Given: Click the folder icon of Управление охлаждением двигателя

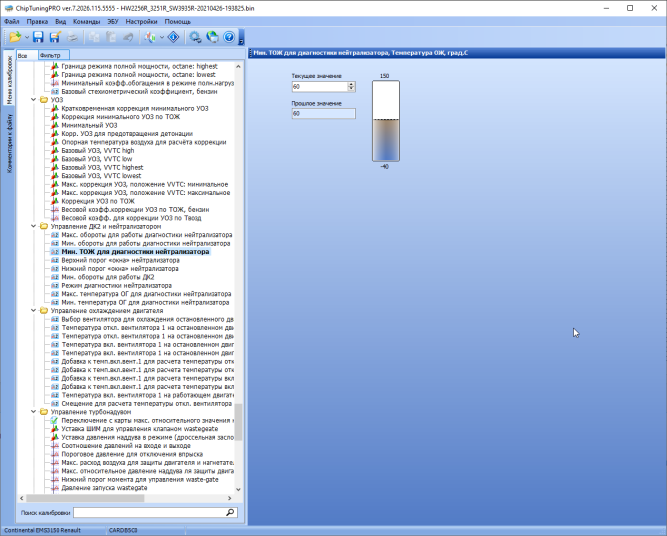Looking at the screenshot, I should pos(43,311).
